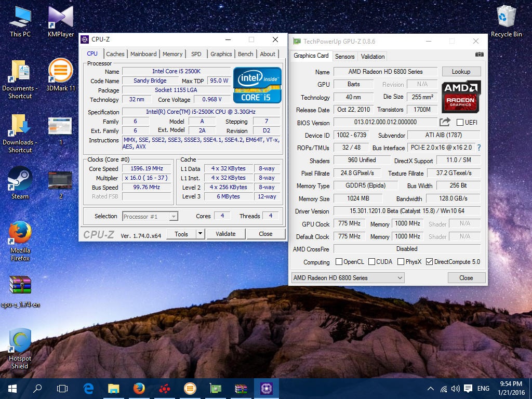The width and height of the screenshot is (532, 399).
Task: Open File Explorer from taskbar
Action: [x=114, y=389]
